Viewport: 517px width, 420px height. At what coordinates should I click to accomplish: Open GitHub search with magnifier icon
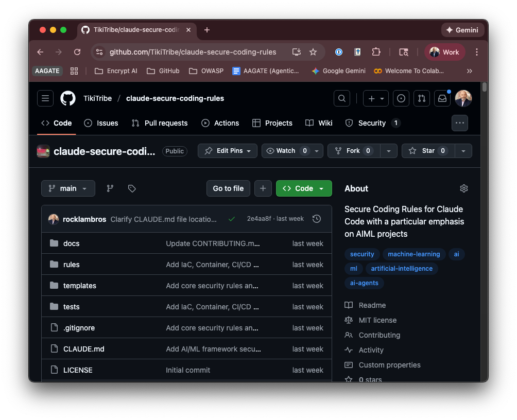(x=341, y=98)
